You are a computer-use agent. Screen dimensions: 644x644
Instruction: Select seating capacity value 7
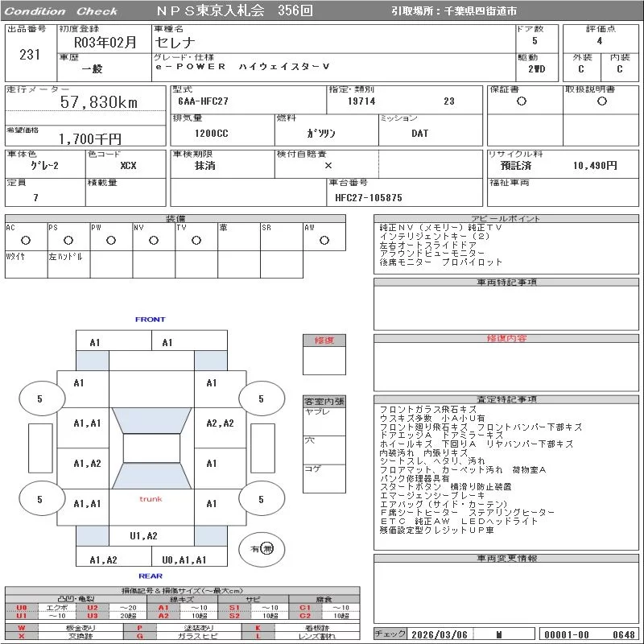point(35,198)
